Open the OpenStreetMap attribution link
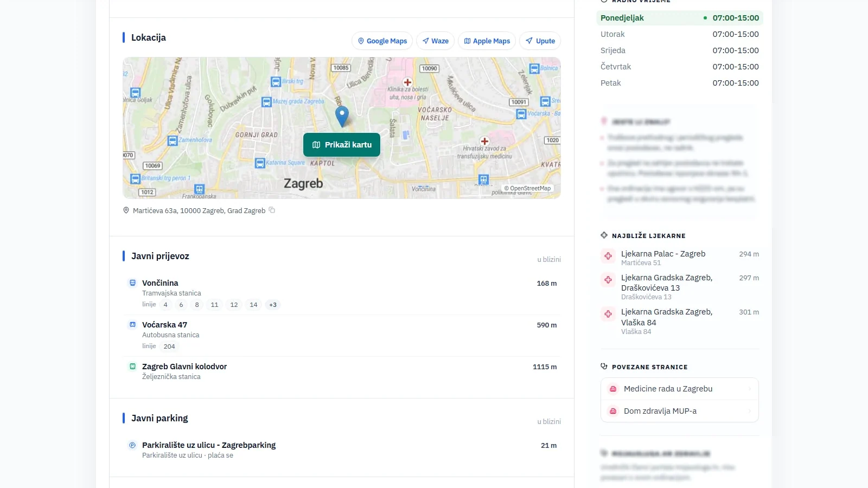The image size is (868, 488). 527,189
